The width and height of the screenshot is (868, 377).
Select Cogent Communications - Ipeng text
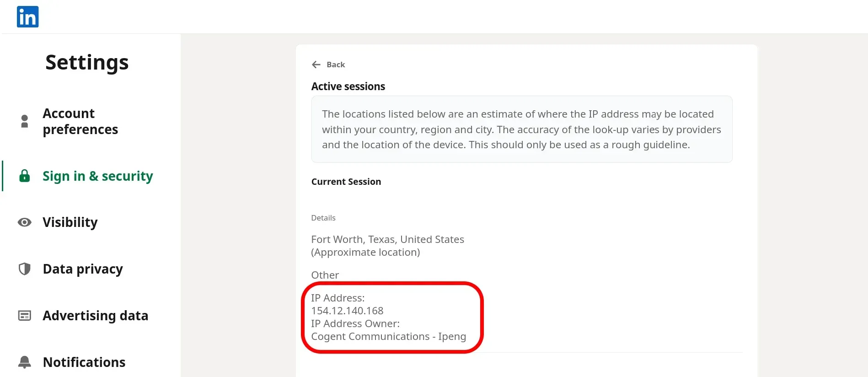[389, 336]
